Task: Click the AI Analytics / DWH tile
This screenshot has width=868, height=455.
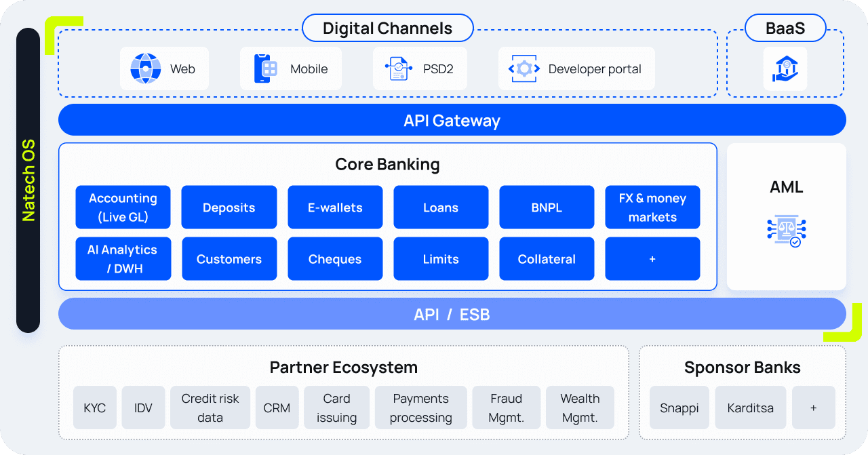Action: 123,259
